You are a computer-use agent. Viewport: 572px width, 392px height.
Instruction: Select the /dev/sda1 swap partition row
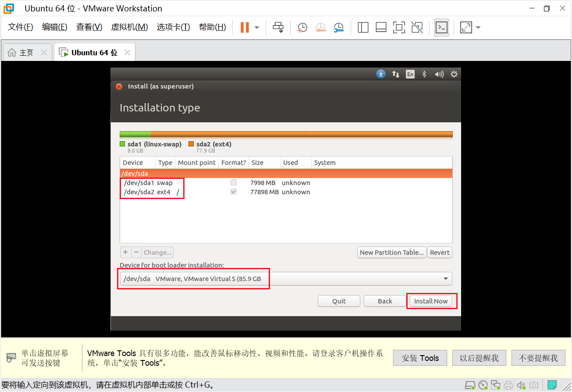coord(286,183)
